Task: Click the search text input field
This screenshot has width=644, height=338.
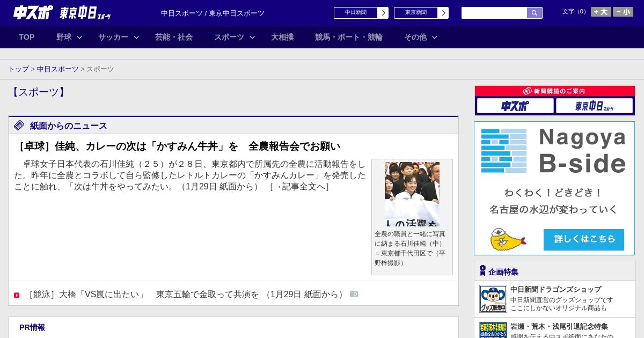Action: [x=494, y=13]
